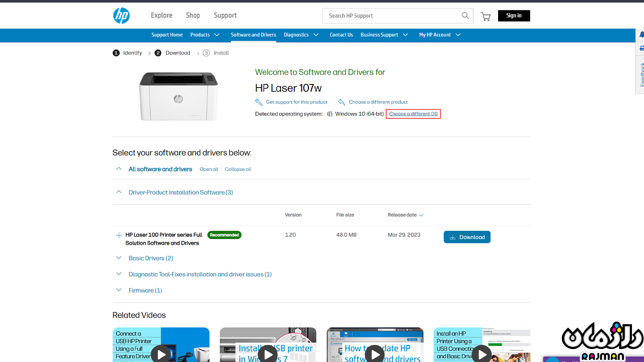Click the 1.20 version value
This screenshot has width=644, height=362.
(290, 235)
